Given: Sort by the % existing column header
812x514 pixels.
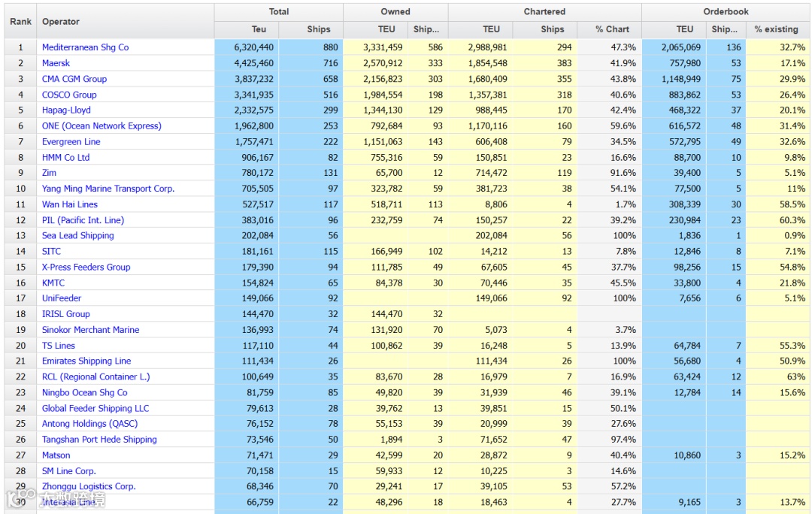Looking at the screenshot, I should tap(777, 29).
